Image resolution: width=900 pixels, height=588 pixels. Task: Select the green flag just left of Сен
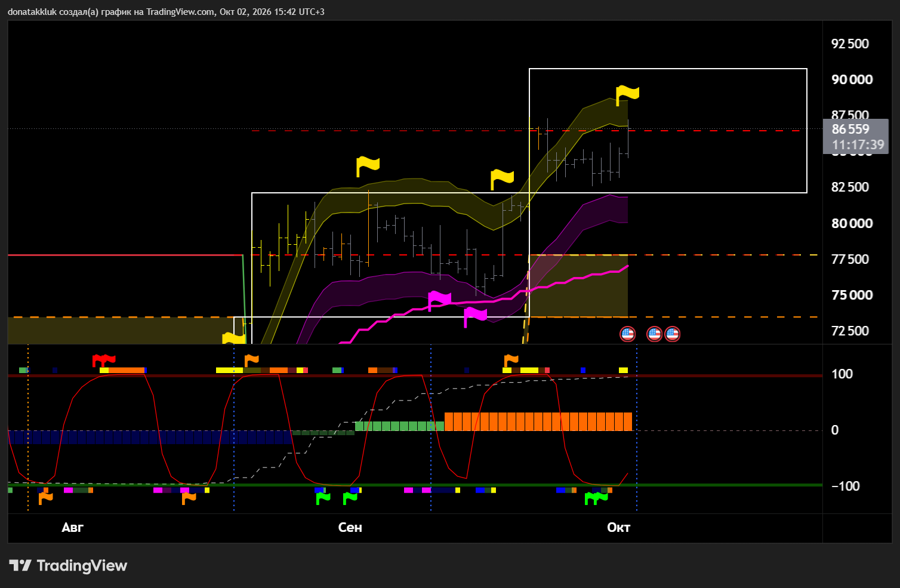pyautogui.click(x=323, y=498)
